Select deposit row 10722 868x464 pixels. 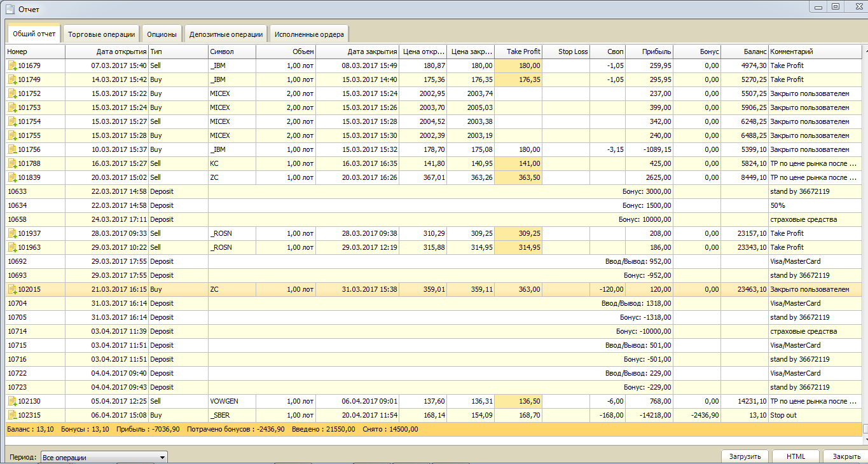(433, 373)
